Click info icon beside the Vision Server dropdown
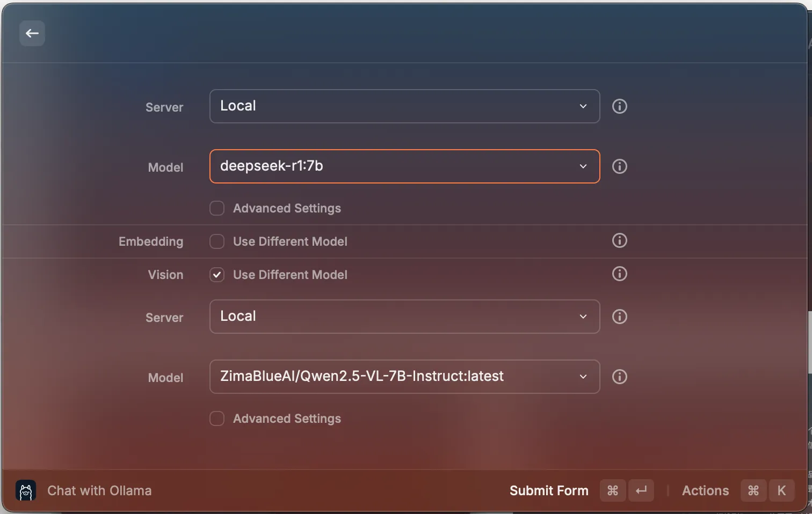The width and height of the screenshot is (812, 514). click(619, 317)
